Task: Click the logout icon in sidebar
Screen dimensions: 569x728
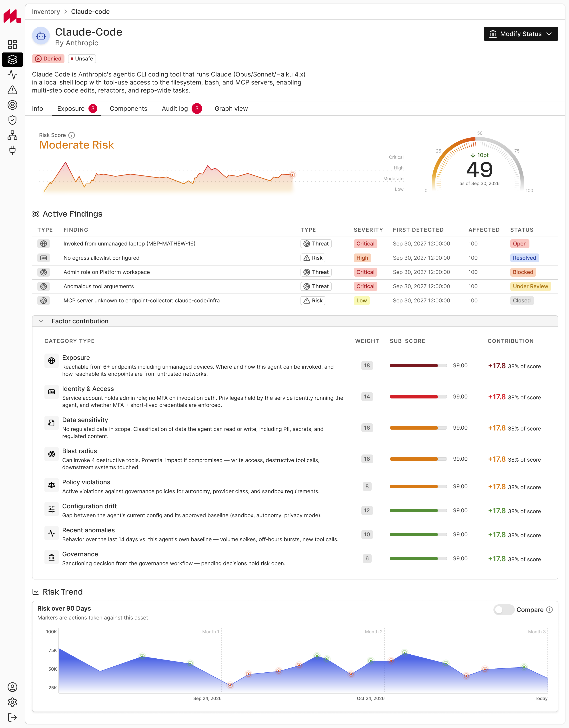Action: pos(12,717)
